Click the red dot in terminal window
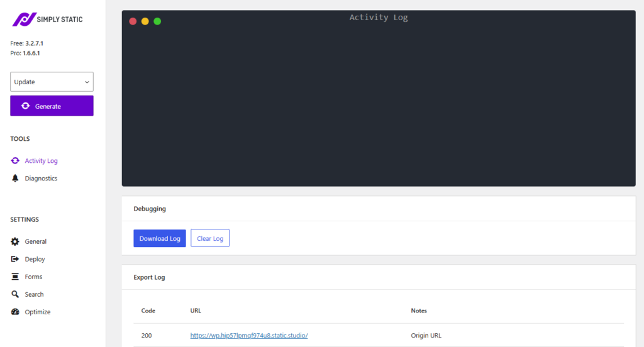 (133, 21)
